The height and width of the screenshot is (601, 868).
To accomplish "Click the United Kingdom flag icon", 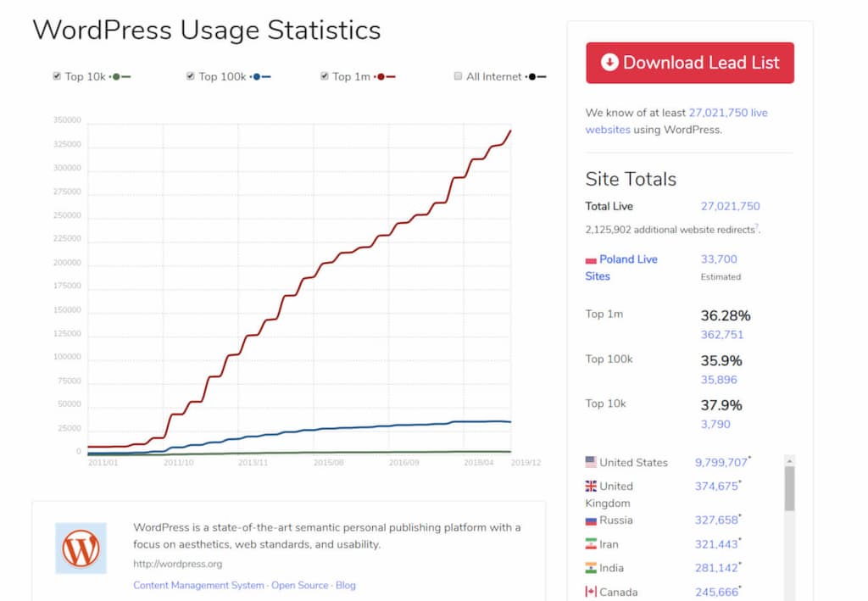I will 591,486.
